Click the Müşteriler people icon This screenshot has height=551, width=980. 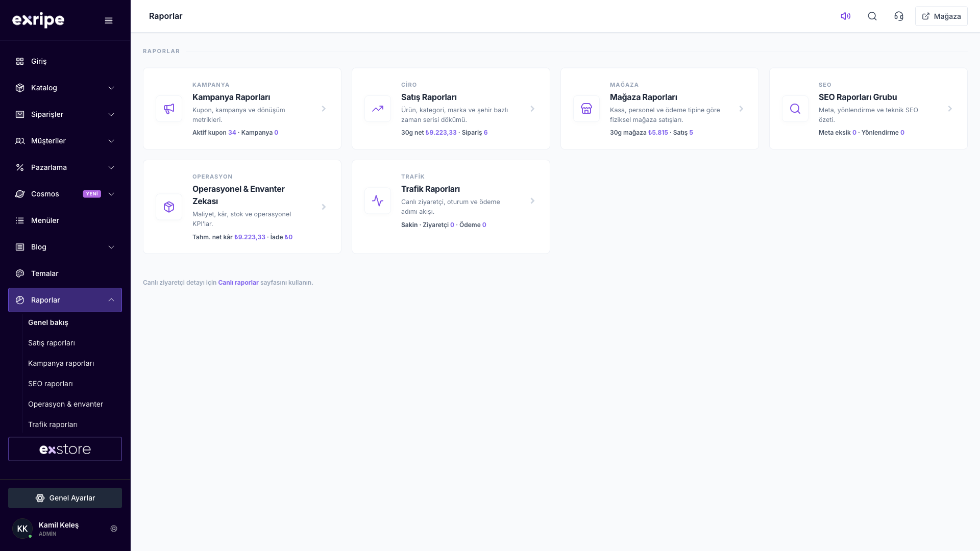20,141
